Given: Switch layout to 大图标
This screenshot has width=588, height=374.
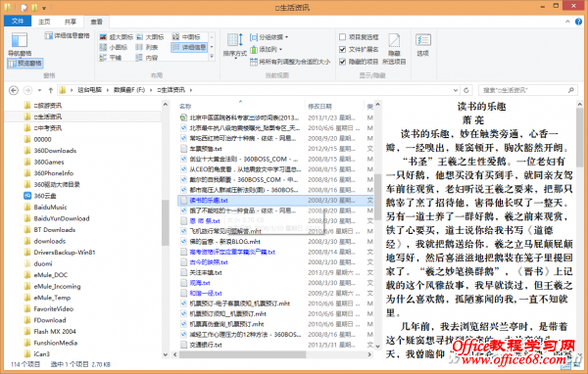Looking at the screenshot, I should (150, 37).
